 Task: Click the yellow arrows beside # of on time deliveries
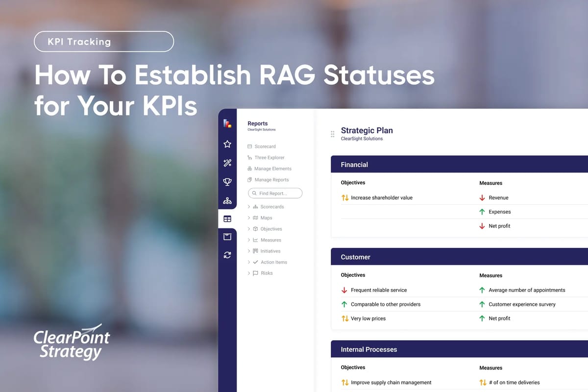[483, 383]
